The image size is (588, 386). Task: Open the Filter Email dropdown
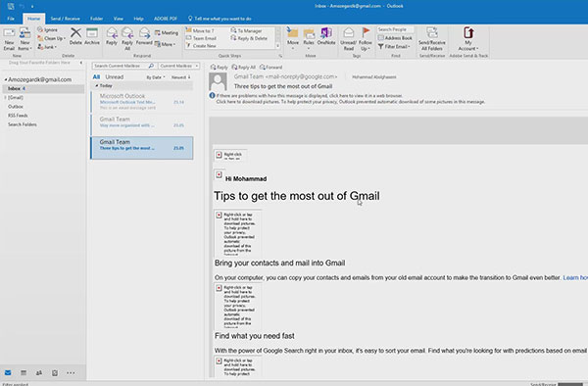tap(394, 46)
